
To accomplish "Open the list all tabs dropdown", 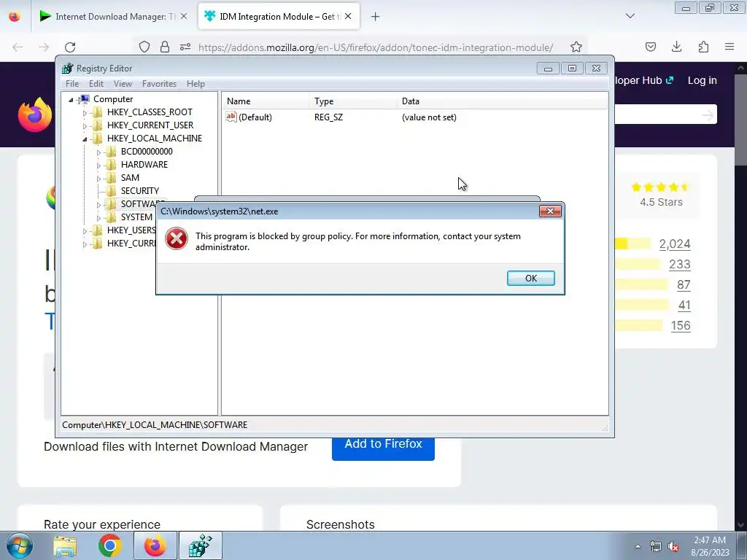I will (630, 16).
